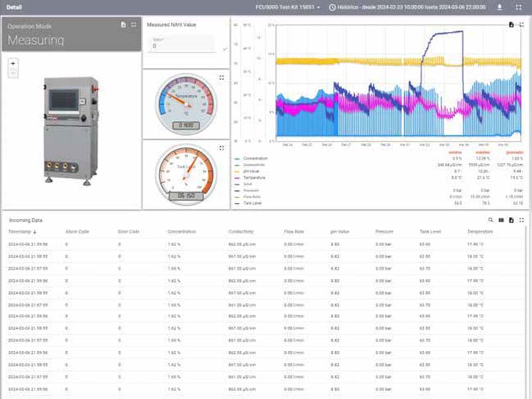The height and width of the screenshot is (399, 532).
Task: Confirm the Measured Nitrit Value entry
Action: point(225,49)
